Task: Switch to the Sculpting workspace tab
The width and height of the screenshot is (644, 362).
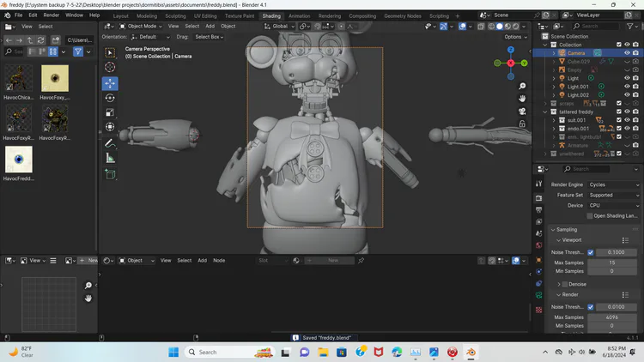Action: pyautogui.click(x=175, y=16)
